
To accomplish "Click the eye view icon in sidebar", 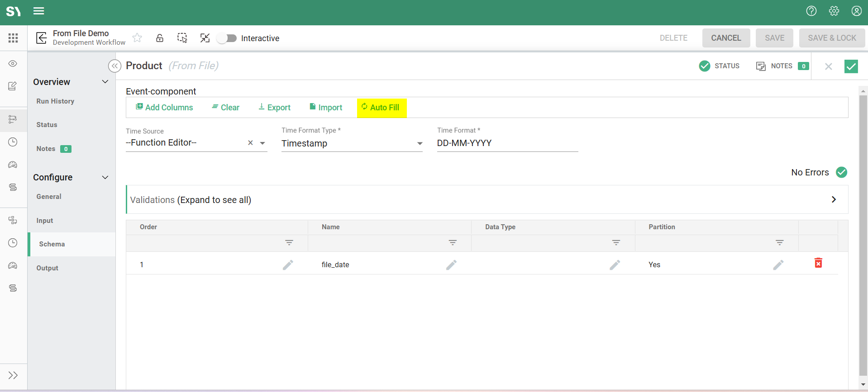I will tap(13, 64).
